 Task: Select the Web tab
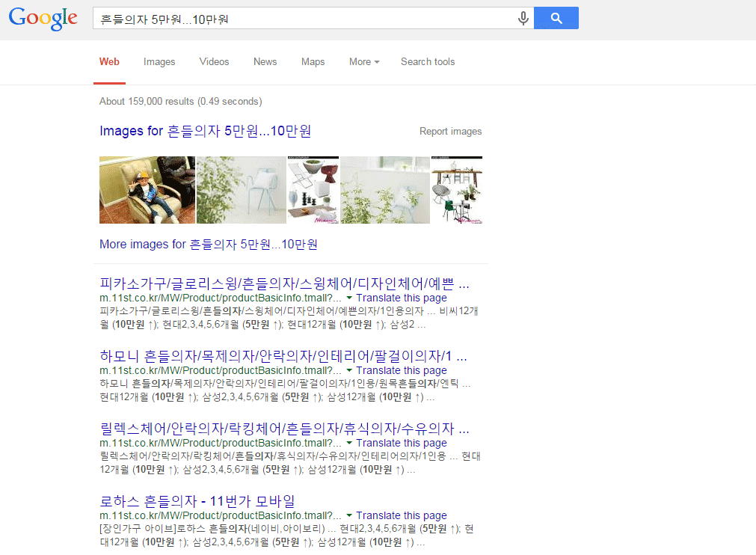[x=109, y=62]
